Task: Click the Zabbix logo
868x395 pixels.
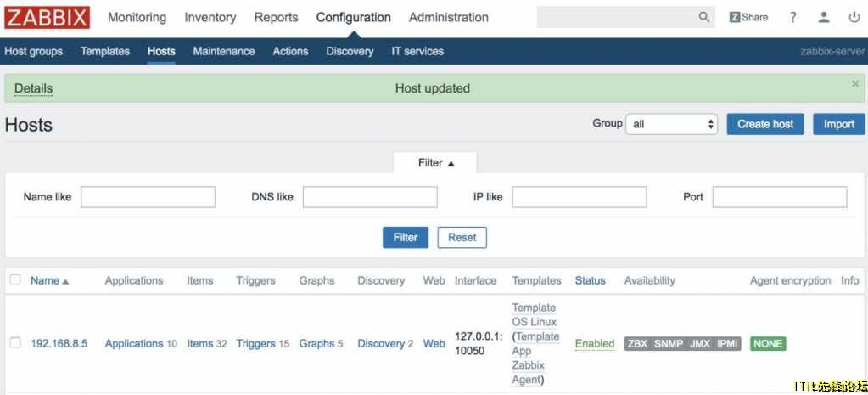Action: (x=47, y=18)
